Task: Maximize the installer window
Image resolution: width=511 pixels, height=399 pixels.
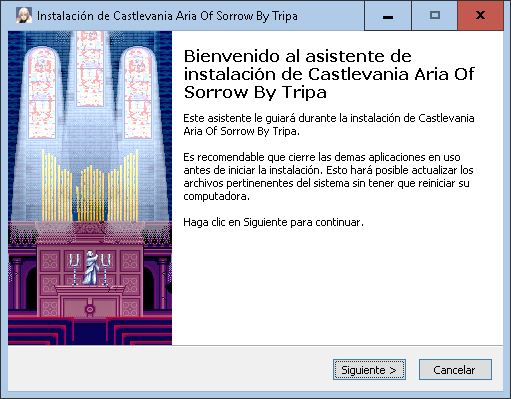Action: click(435, 16)
